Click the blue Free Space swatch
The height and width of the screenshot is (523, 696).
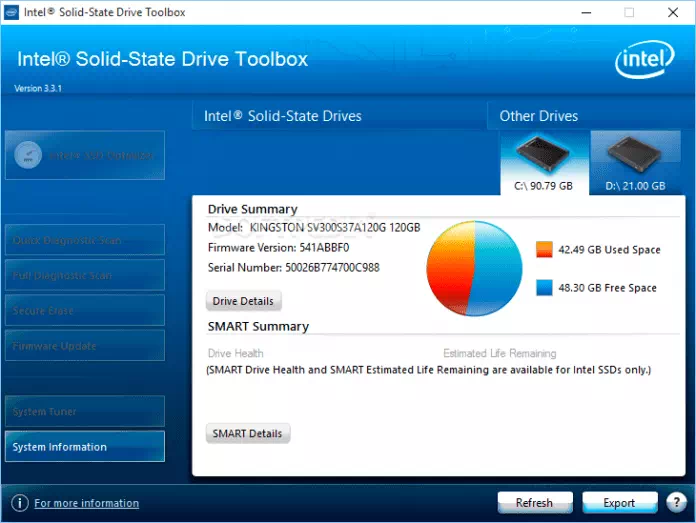544,287
